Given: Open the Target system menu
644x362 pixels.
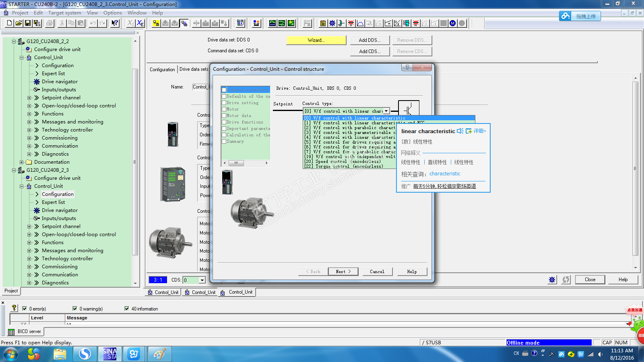Looking at the screenshot, I should (64, 13).
